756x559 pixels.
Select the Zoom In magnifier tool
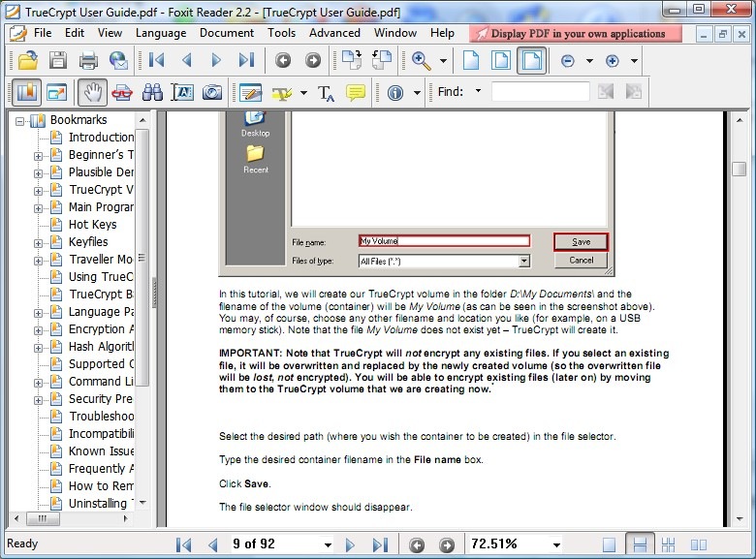(421, 60)
